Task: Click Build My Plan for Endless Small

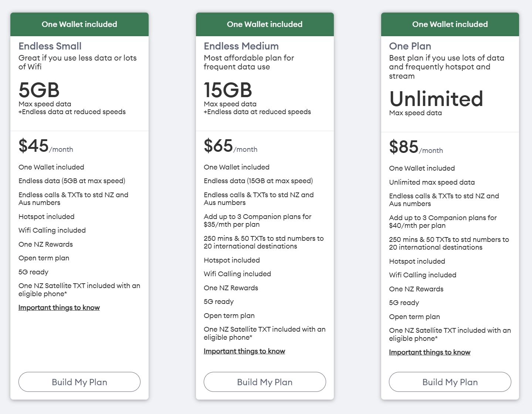Action: click(x=79, y=382)
